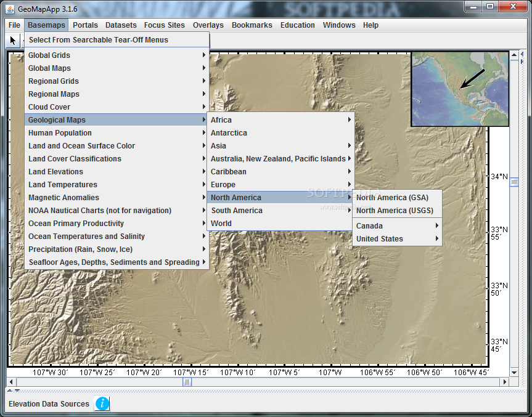Expand Land and Ocean Surface Color submenu

[x=117, y=146]
